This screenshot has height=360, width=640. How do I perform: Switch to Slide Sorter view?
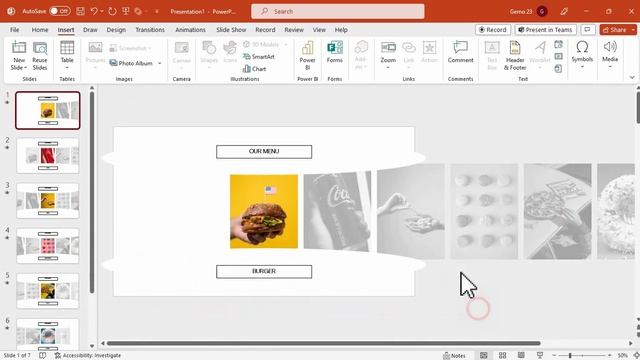tap(502, 356)
